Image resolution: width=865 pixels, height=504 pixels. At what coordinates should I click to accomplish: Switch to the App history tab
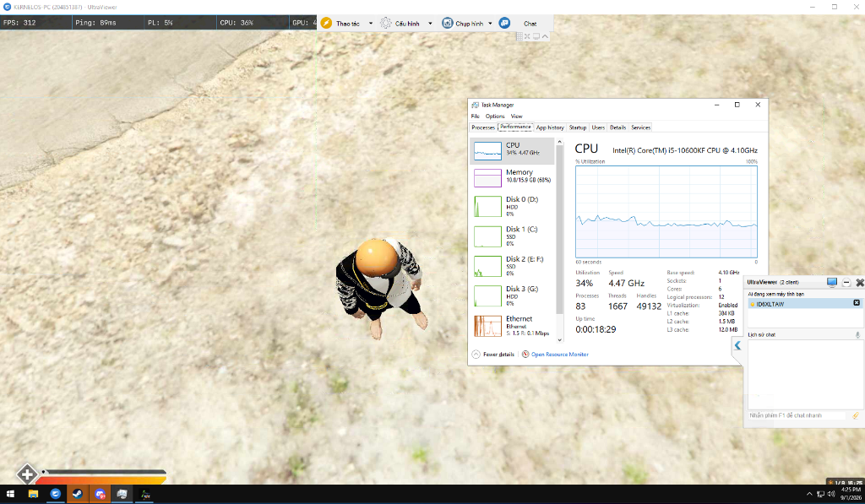550,127
